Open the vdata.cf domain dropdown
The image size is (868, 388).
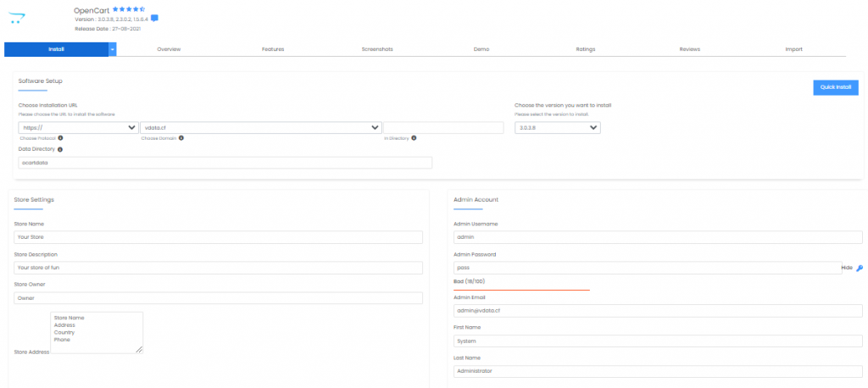click(x=261, y=128)
